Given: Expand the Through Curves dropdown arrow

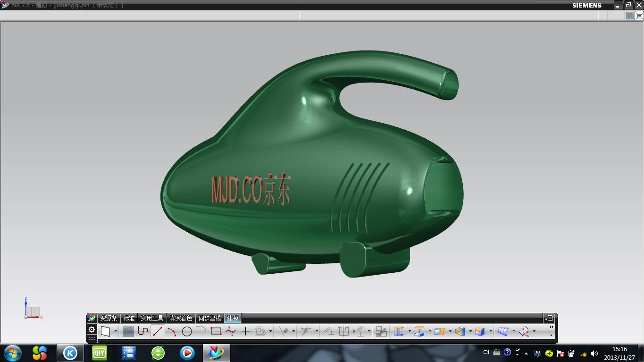Looking at the screenshot, I should click(514, 331).
